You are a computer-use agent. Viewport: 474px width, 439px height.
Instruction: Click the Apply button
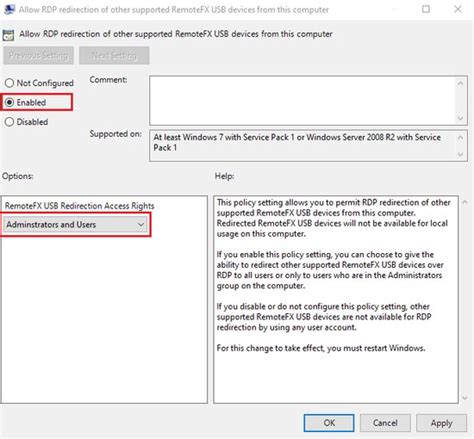(x=441, y=423)
